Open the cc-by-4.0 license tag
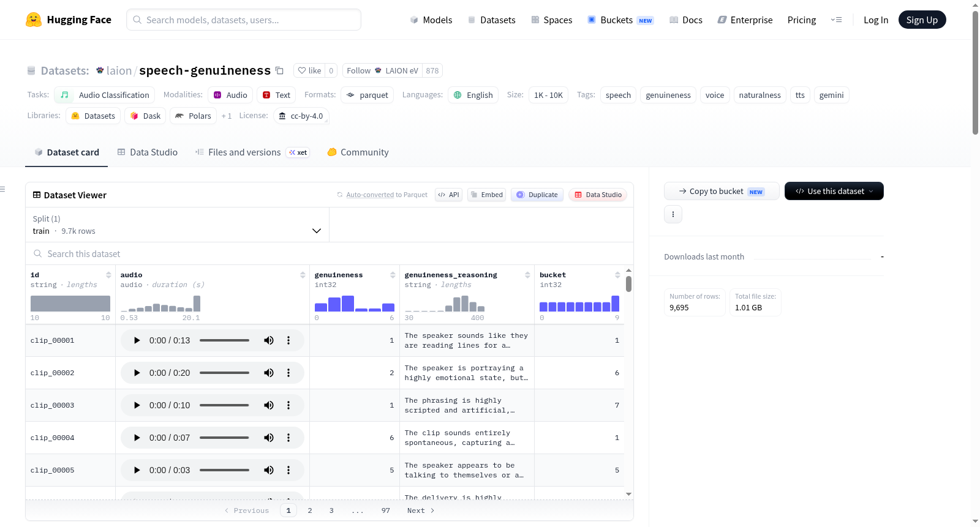Image resolution: width=980 pixels, height=527 pixels. 301,116
